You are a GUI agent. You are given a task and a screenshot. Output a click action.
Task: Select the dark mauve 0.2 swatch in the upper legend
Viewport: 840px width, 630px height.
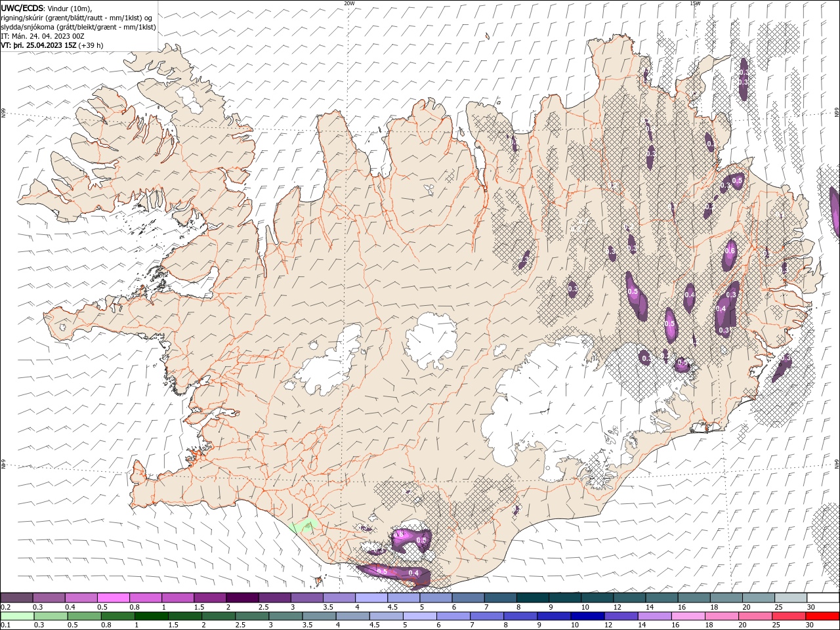click(17, 598)
